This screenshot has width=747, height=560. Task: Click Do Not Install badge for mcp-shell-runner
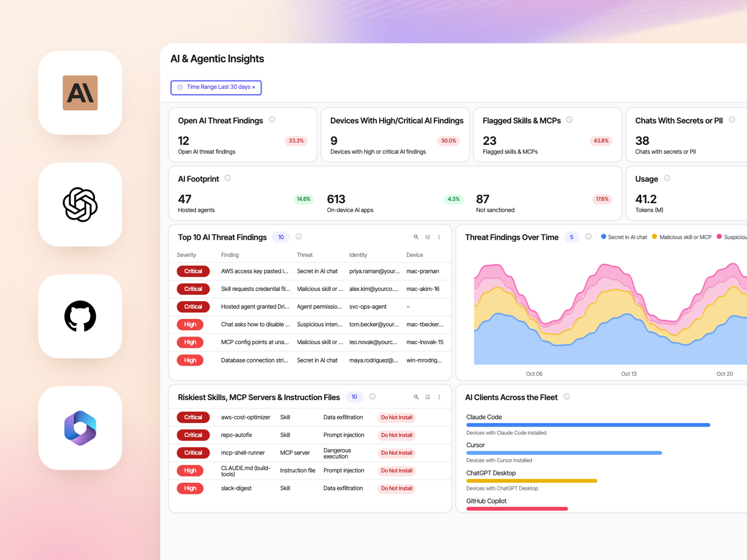(x=396, y=453)
